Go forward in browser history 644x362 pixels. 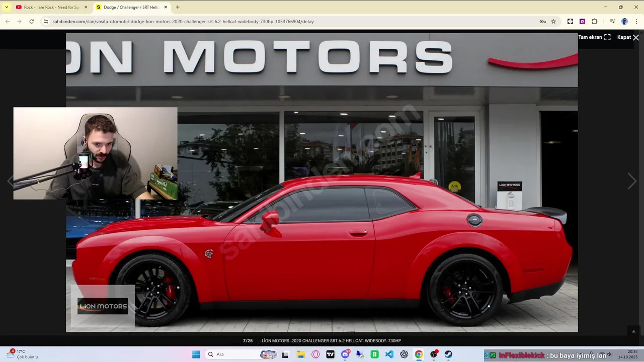tap(19, 22)
